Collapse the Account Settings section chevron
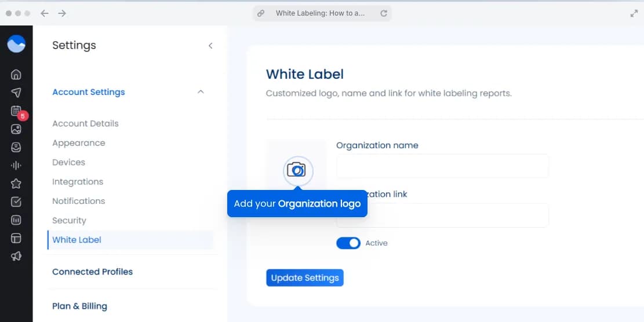This screenshot has height=322, width=644. click(201, 92)
